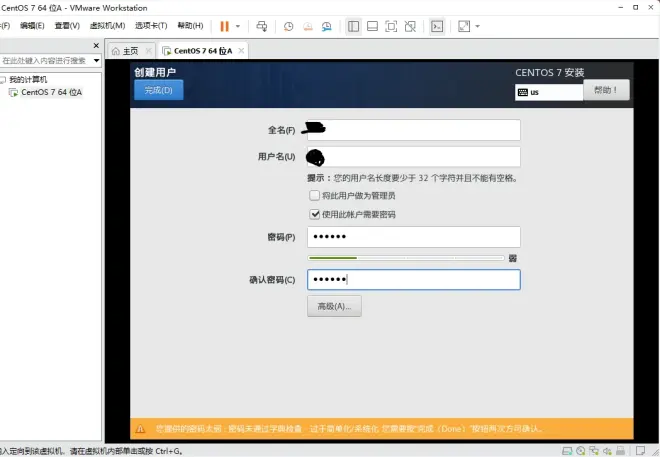Toggle the console view icon
Screen dimensions: 660x457
pos(437,27)
